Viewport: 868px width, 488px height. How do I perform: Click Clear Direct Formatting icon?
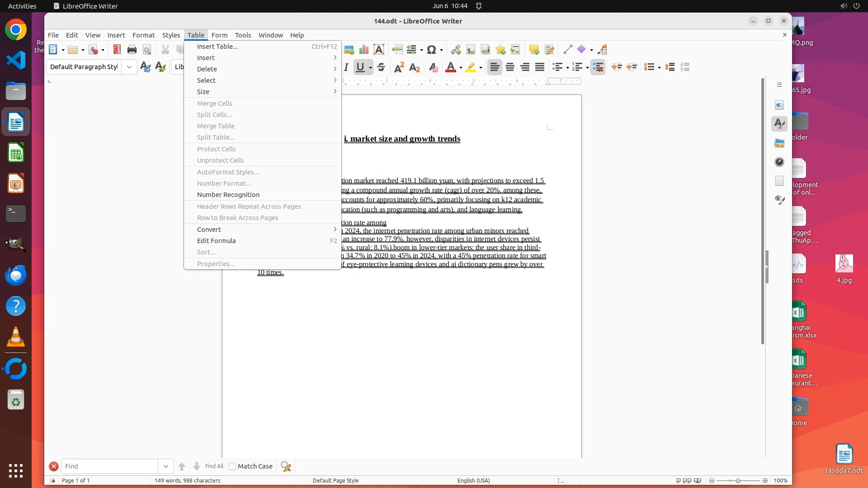[x=433, y=67]
